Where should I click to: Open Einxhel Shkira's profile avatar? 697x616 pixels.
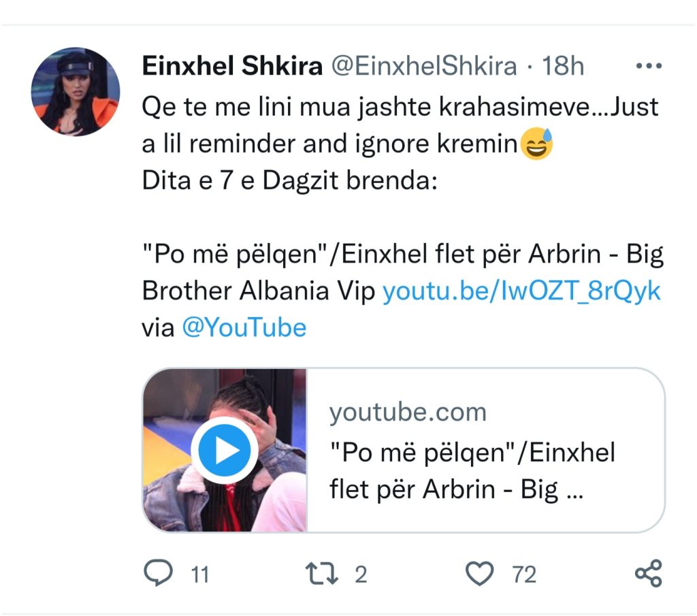76,91
